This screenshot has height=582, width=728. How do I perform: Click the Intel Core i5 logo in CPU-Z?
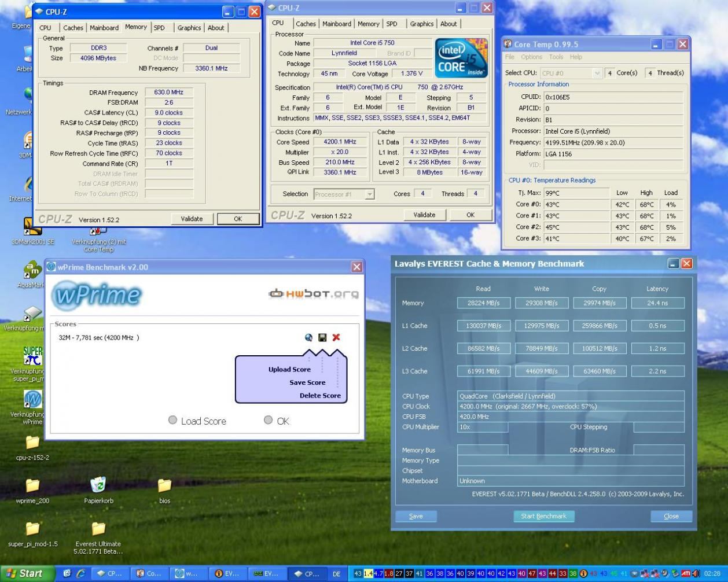[x=461, y=58]
